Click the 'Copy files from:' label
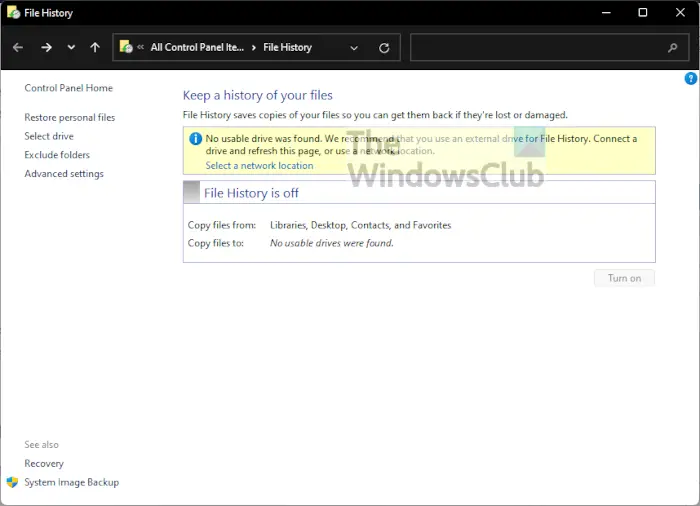Screen dimensions: 700x506 point(222,225)
